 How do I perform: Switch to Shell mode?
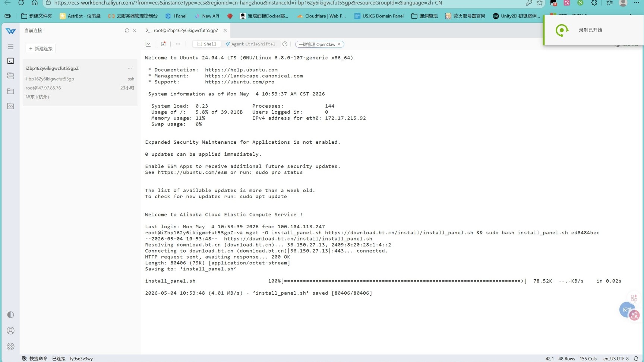pyautogui.click(x=207, y=44)
